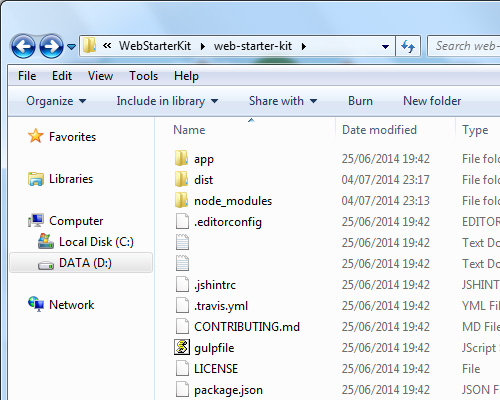The width and height of the screenshot is (500, 400).
Task: Click the folder icon in the address bar
Action: 89,45
